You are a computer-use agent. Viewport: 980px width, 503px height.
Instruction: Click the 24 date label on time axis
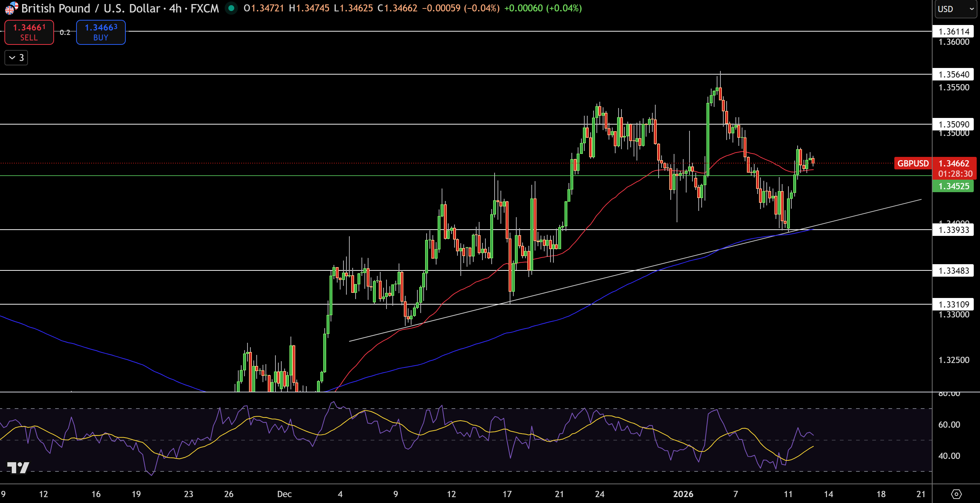tap(599, 494)
